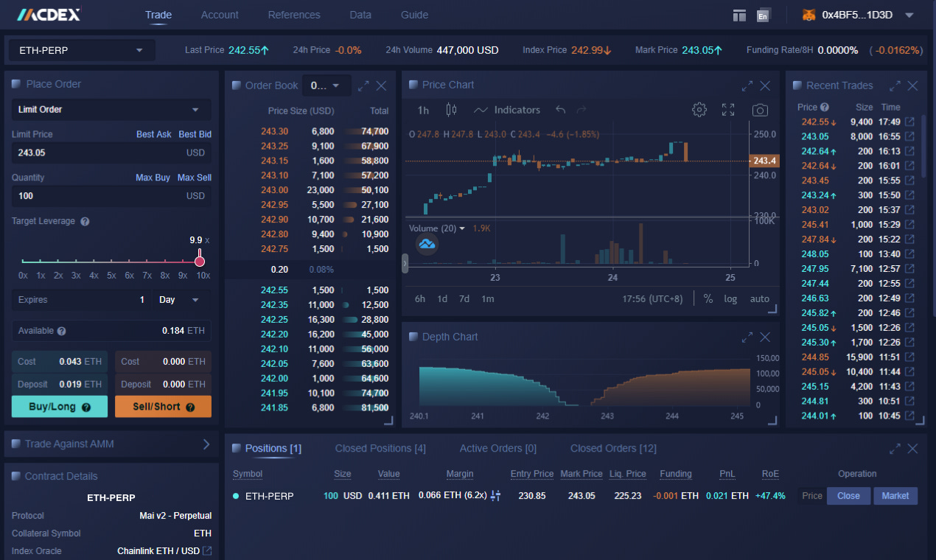Viewport: 936px width, 560px height.
Task: Toggle log scale on the chart
Action: coord(730,299)
